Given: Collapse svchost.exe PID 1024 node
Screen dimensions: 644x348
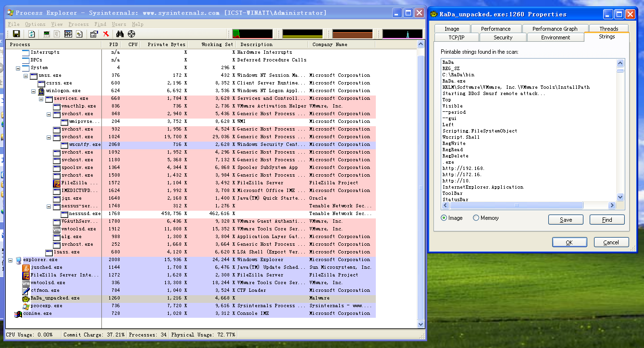Looking at the screenshot, I should point(49,137).
